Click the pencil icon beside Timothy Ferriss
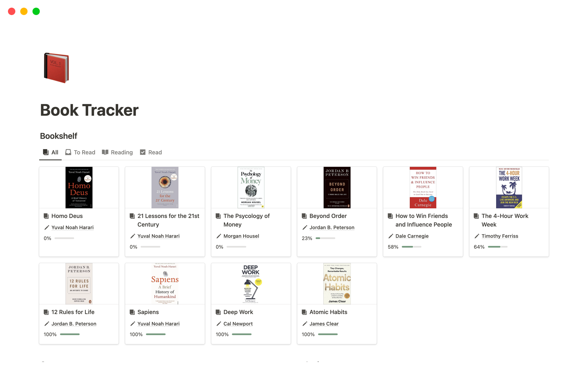588x368 pixels. pyautogui.click(x=477, y=236)
